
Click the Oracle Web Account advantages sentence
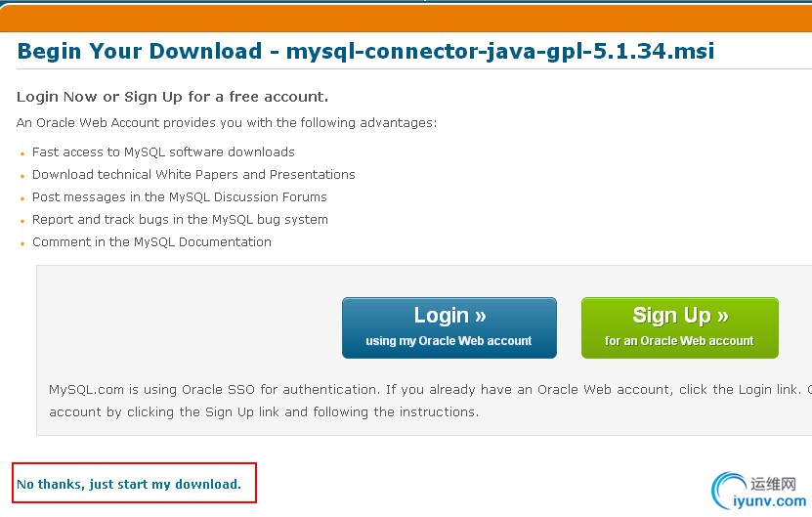pyautogui.click(x=227, y=123)
